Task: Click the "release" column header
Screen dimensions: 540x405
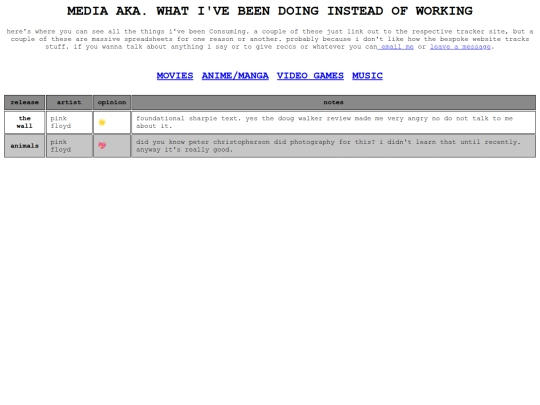Action: click(x=24, y=102)
